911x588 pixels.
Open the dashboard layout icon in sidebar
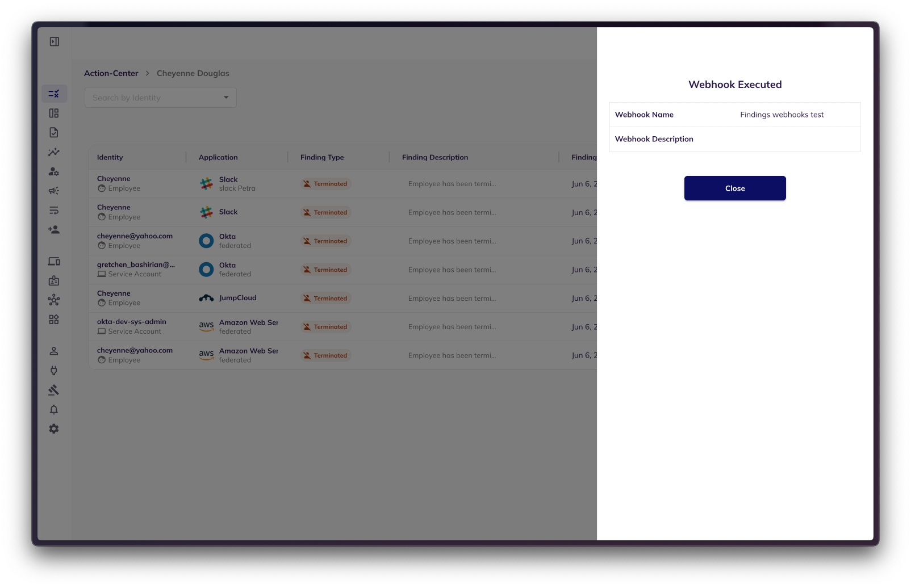(54, 114)
